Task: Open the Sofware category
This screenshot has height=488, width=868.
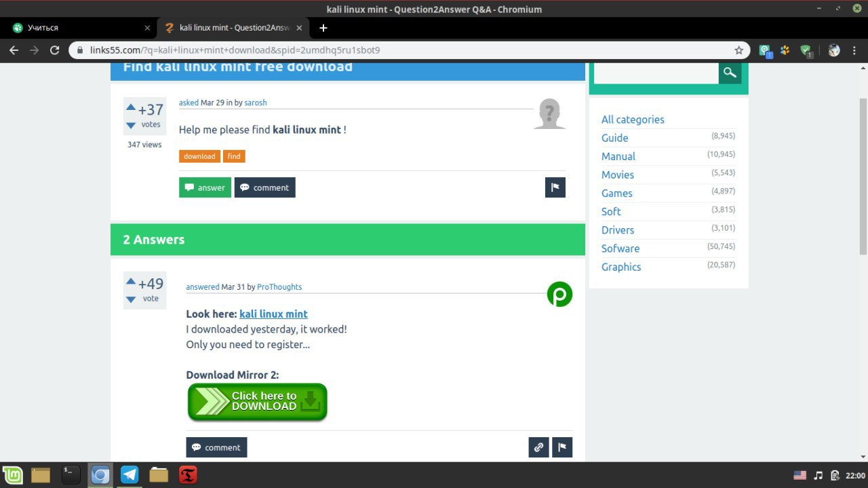Action: coord(620,248)
